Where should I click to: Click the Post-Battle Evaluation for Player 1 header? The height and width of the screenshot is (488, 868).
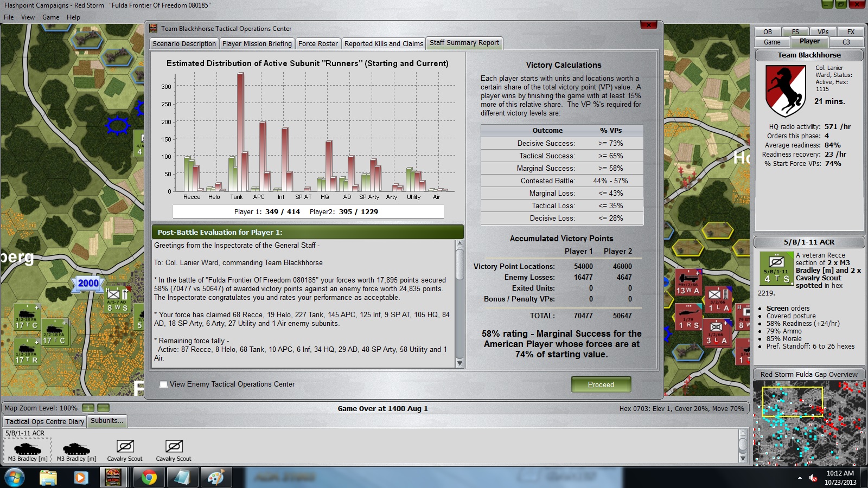tap(308, 232)
